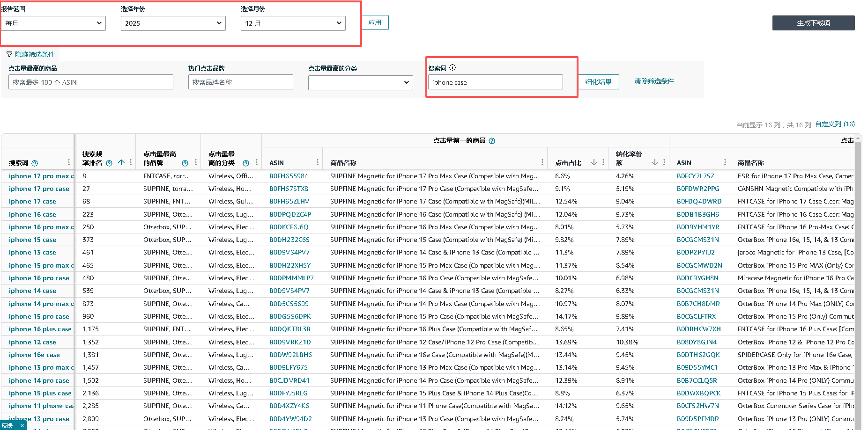This screenshot has width=868, height=430.
Task: Click descending sort arrow on 点击占比 column
Action: (x=594, y=162)
